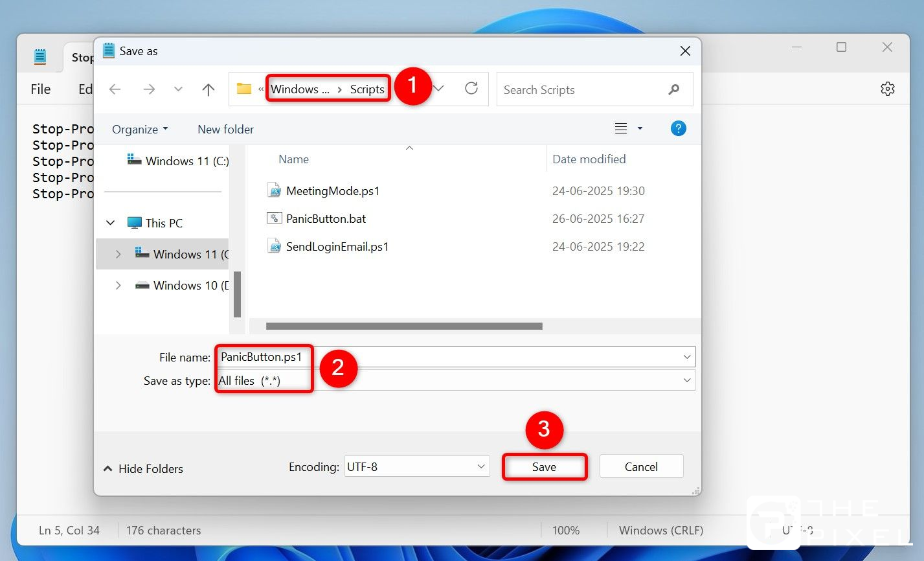Screen dimensions: 924x561
Task: Click the Save button
Action: (544, 466)
